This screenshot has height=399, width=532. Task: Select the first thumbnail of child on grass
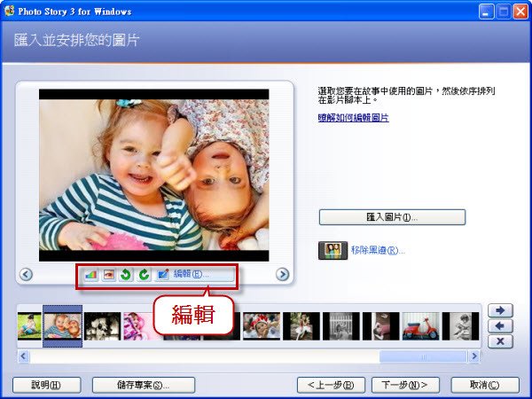click(29, 326)
